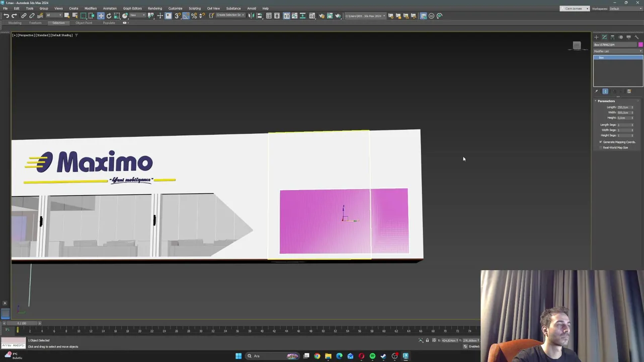Activate the Select and Move tool

(101, 16)
